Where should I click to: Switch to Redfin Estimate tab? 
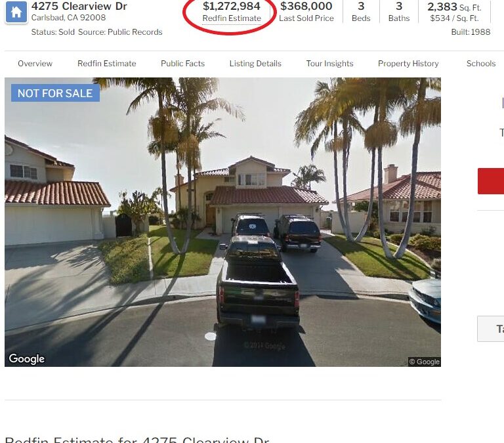coord(107,64)
